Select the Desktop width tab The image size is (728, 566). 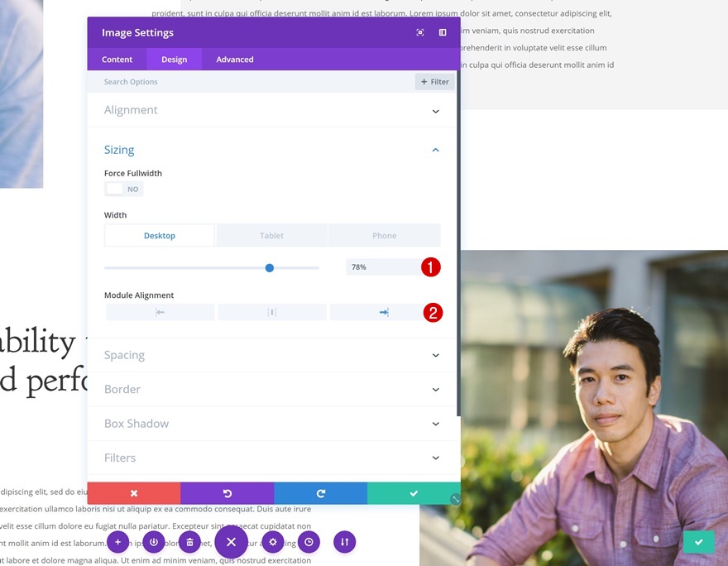point(159,235)
